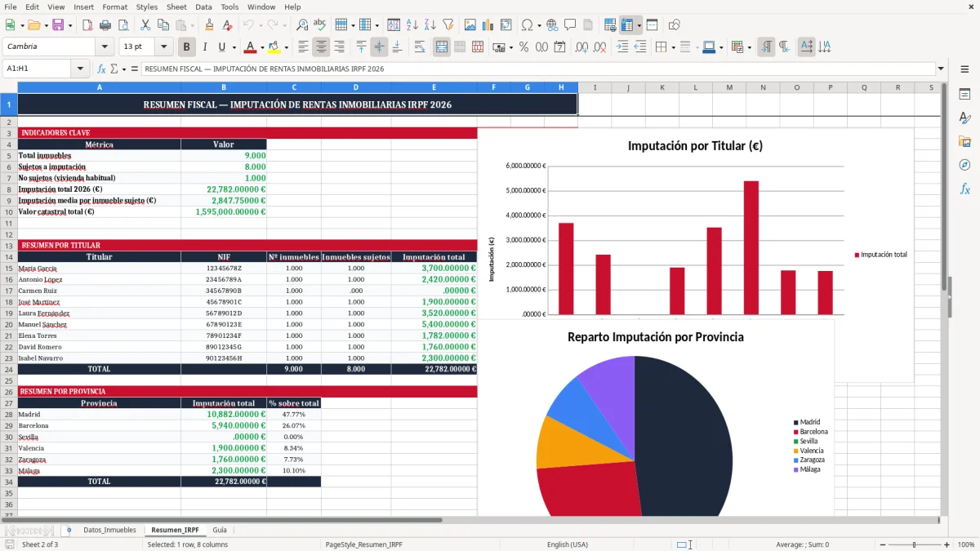Open the font size dropdown
Viewport: 980px width, 551px height.
point(164,47)
